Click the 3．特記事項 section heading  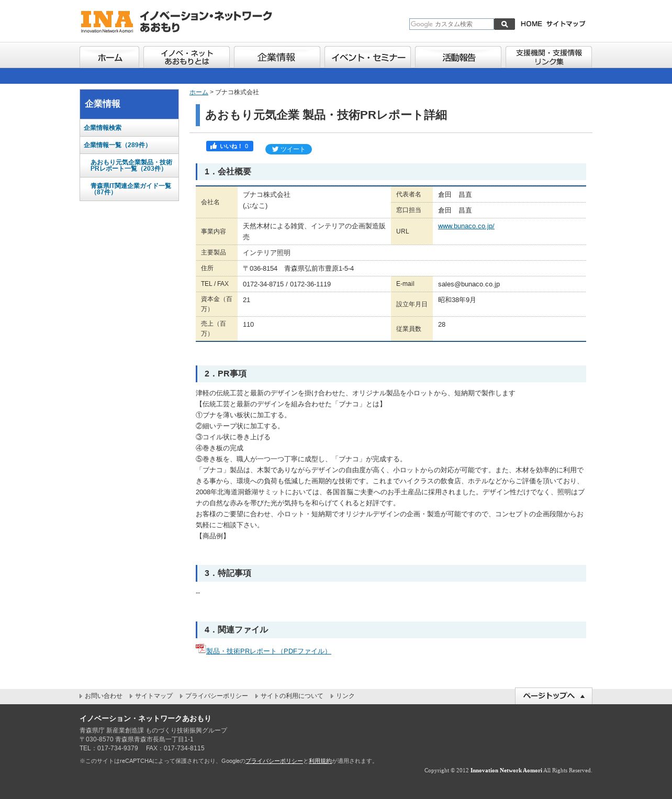391,573
